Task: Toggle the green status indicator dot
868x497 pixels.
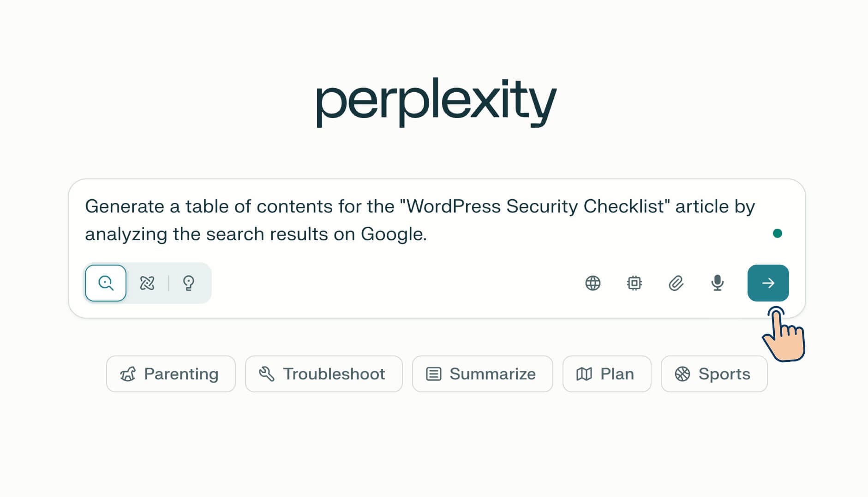Action: tap(778, 234)
